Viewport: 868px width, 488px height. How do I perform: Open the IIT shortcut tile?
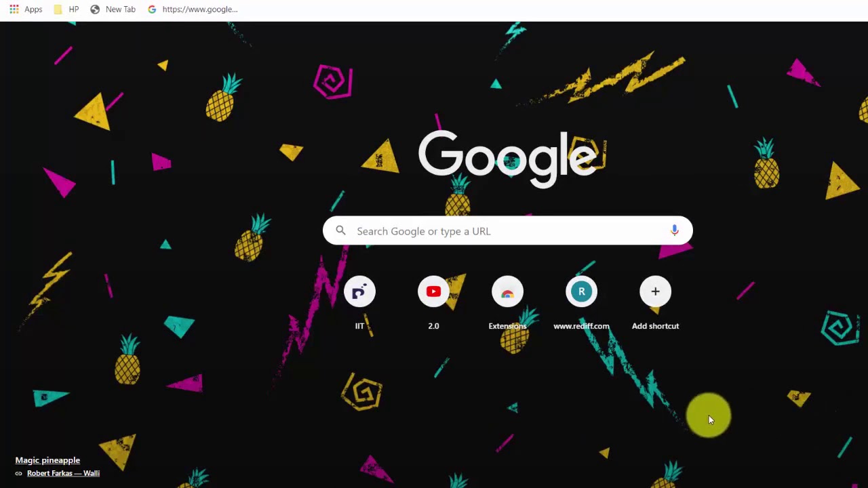point(359,303)
